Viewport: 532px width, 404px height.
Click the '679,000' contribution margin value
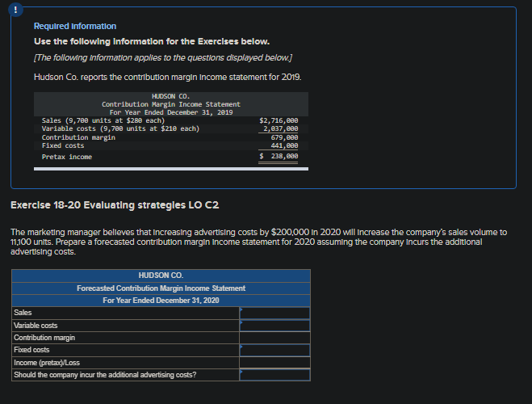click(x=284, y=137)
